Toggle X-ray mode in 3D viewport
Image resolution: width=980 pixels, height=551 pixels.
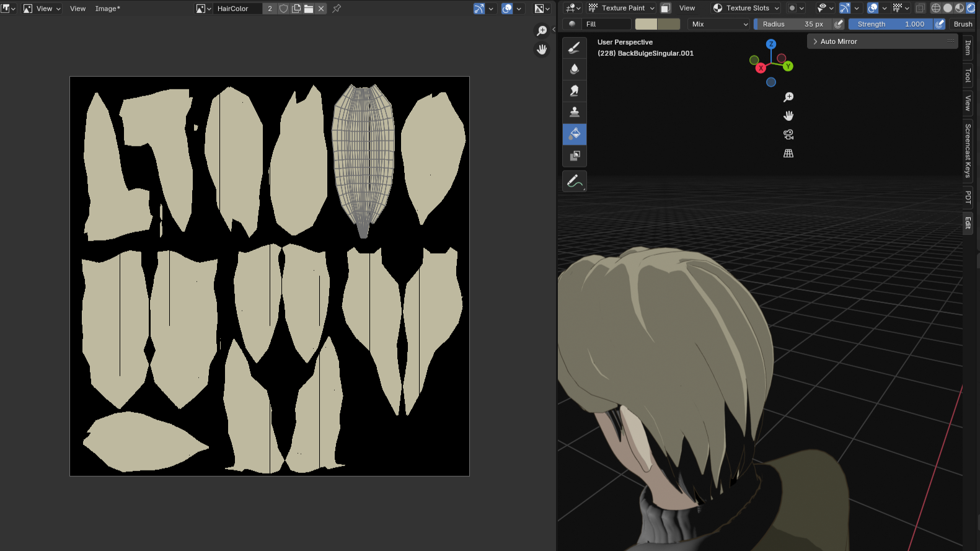click(x=920, y=8)
